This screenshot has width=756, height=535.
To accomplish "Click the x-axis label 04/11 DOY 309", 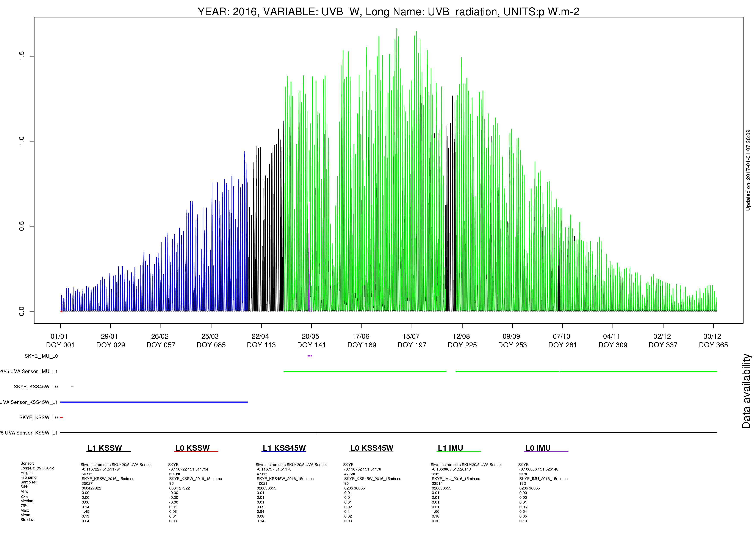I will pos(613,341).
